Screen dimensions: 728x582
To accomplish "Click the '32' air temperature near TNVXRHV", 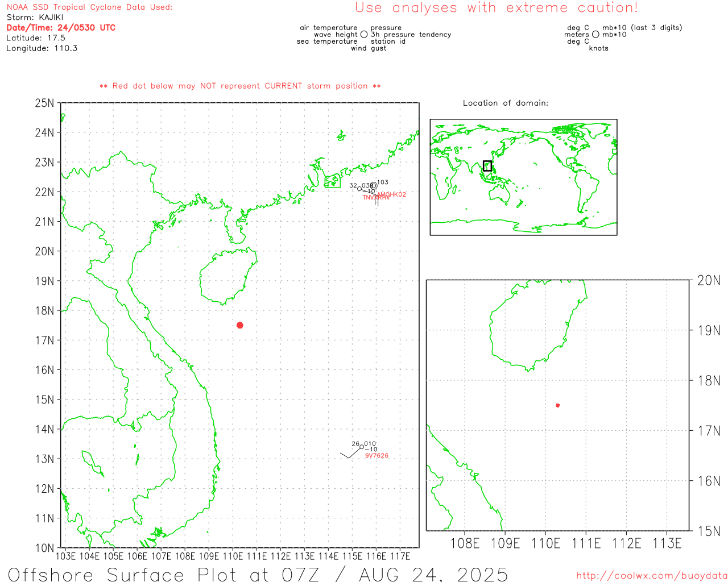I will click(353, 186).
